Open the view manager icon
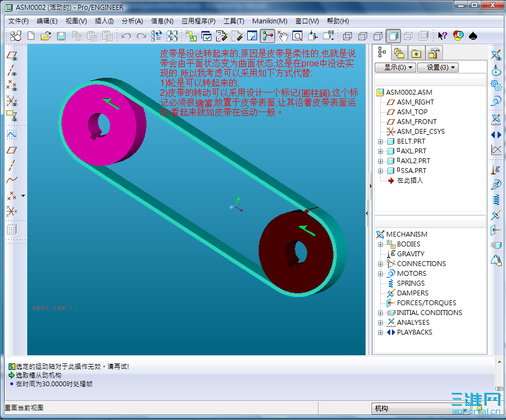506x420 pixels. (x=206, y=36)
